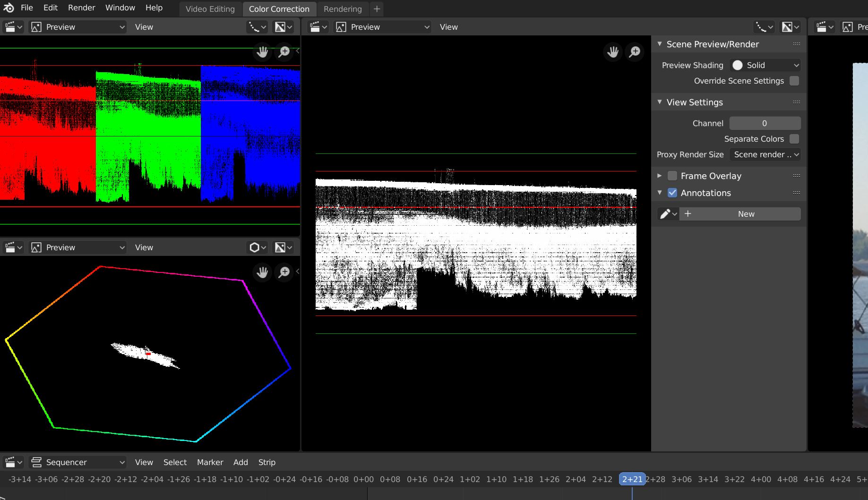This screenshot has height=500, width=868.
Task: Open the Proxy Render Size dropdown
Action: tap(765, 154)
